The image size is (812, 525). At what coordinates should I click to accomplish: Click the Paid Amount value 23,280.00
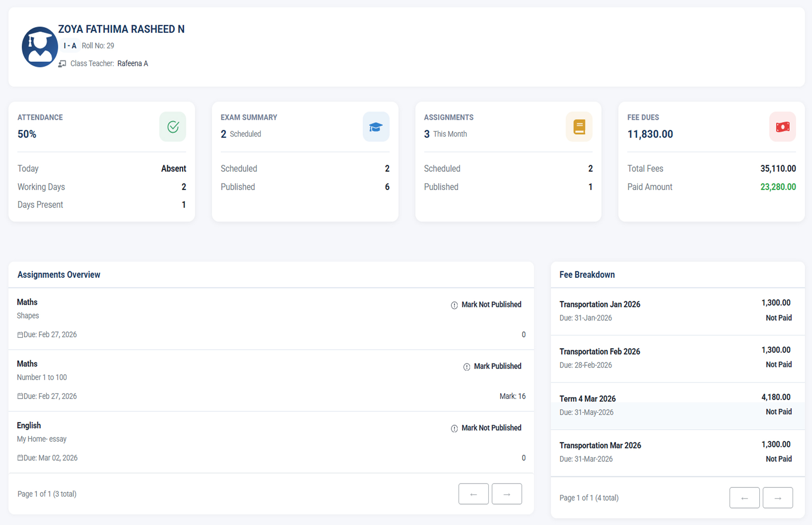(x=778, y=187)
